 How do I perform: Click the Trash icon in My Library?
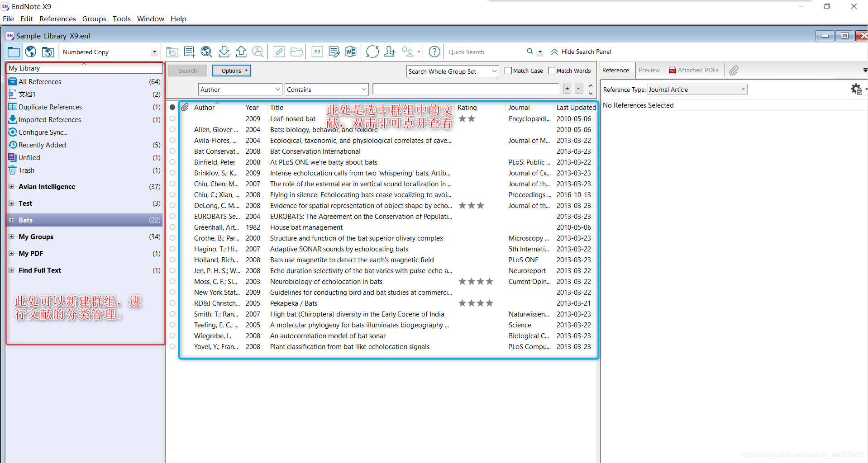(x=13, y=170)
